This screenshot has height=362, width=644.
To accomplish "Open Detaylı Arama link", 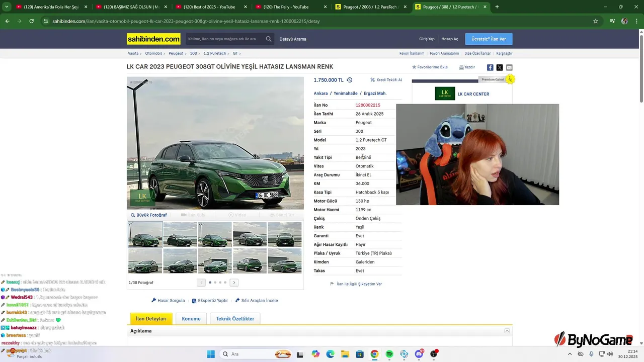I will 293,39.
